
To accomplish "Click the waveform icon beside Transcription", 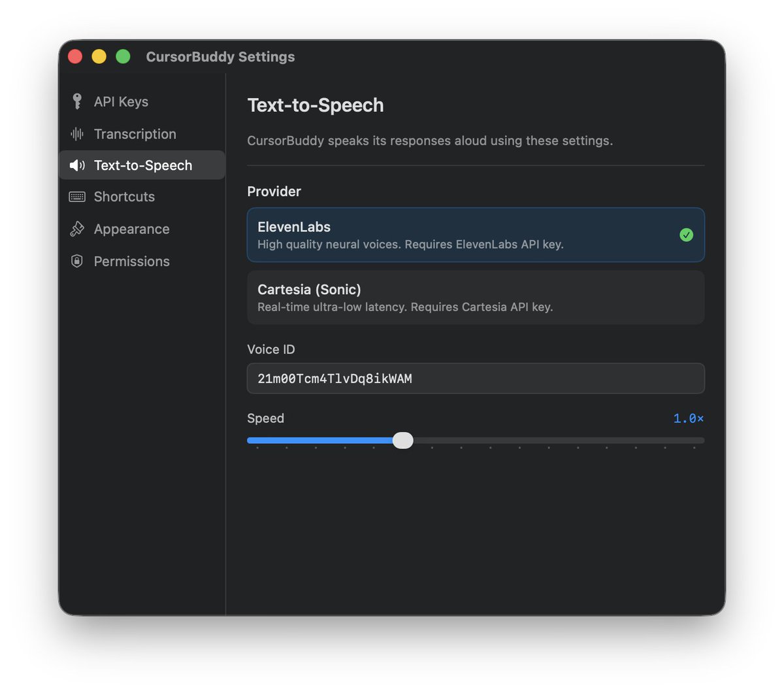I will click(76, 133).
